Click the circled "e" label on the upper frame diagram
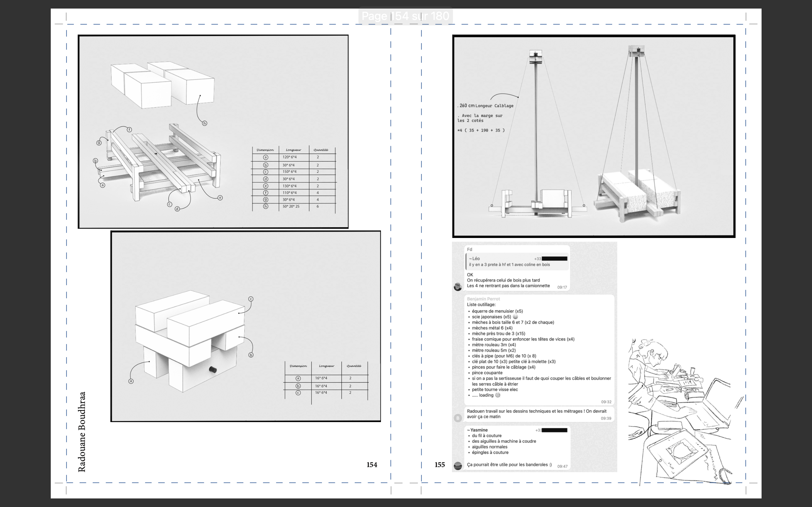The width and height of the screenshot is (812, 507). pos(220,197)
